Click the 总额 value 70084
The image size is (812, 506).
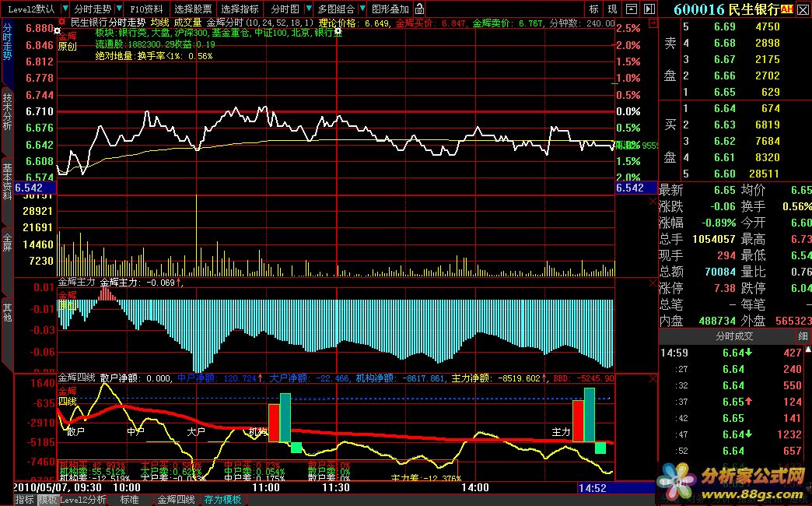721,272
